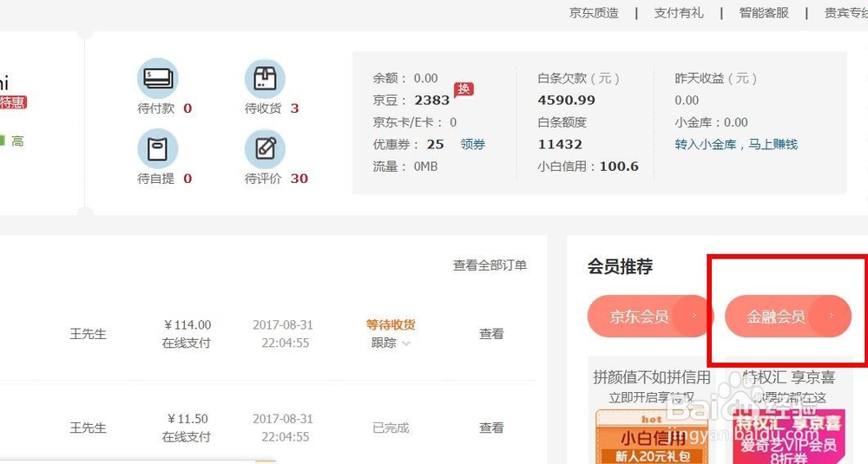Screen dimensions: 868x464
Task: Open 支付有礼 in the top navigation
Action: click(679, 13)
